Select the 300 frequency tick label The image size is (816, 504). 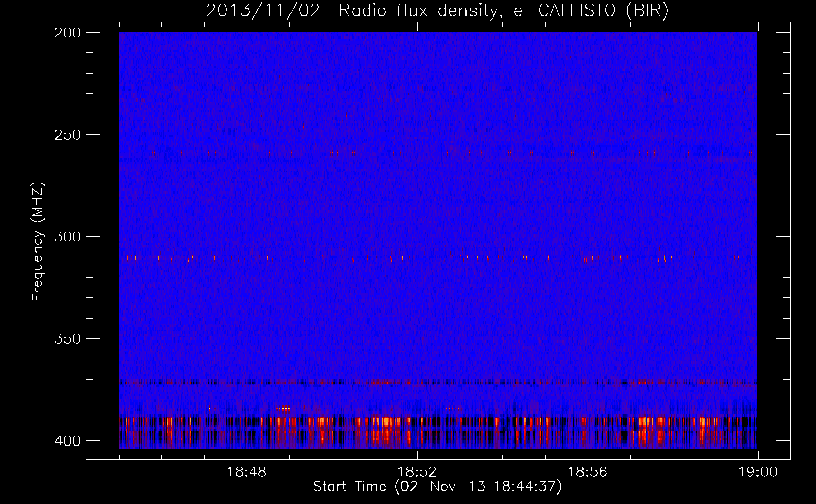pos(67,237)
